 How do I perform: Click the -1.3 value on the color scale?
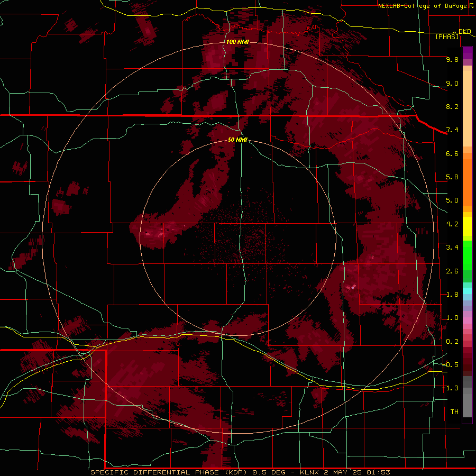click(450, 388)
